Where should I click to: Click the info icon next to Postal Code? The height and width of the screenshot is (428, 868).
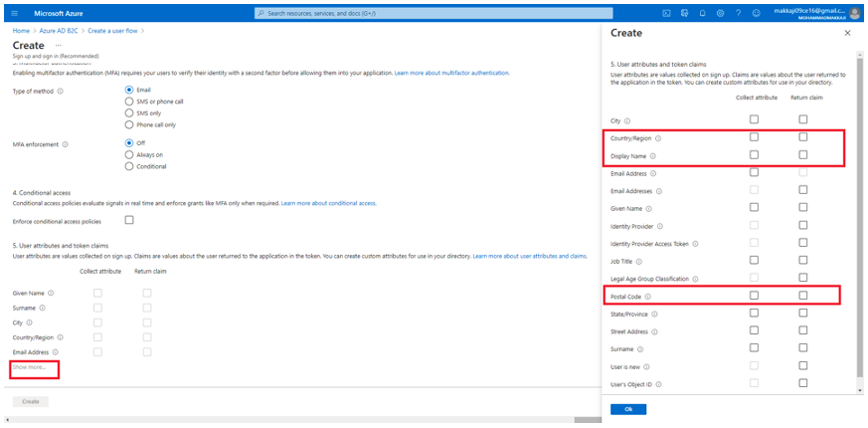(648, 297)
